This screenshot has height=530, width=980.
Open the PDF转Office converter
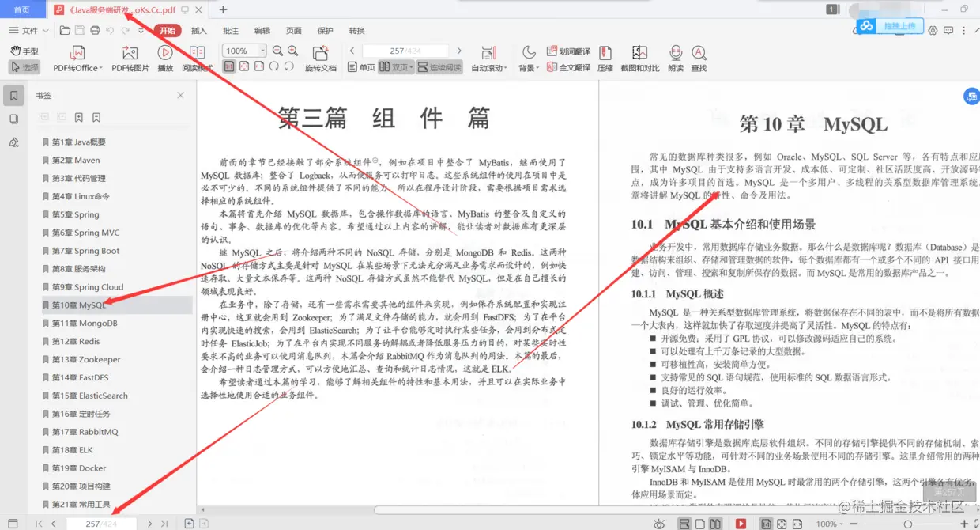77,59
